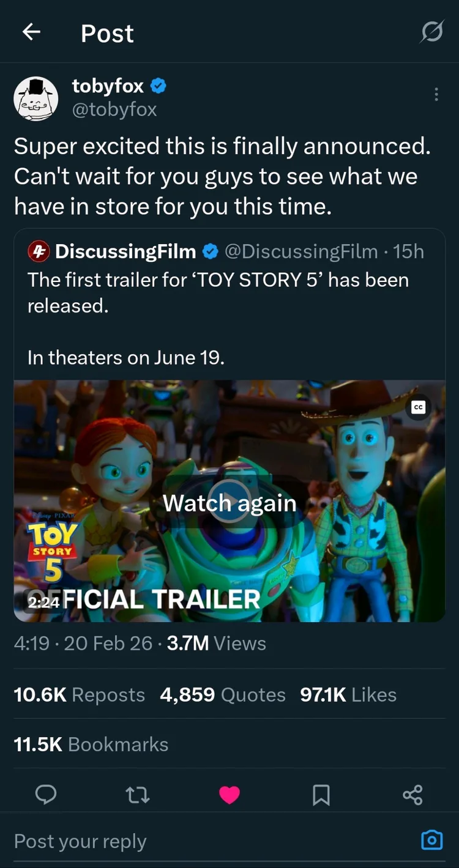Open the Grok icon at top right

[x=431, y=33]
